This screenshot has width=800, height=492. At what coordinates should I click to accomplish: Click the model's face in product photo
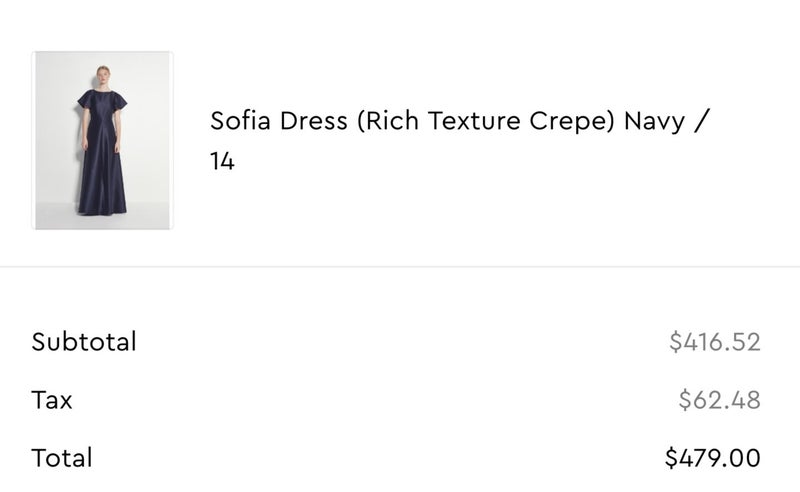click(x=102, y=74)
